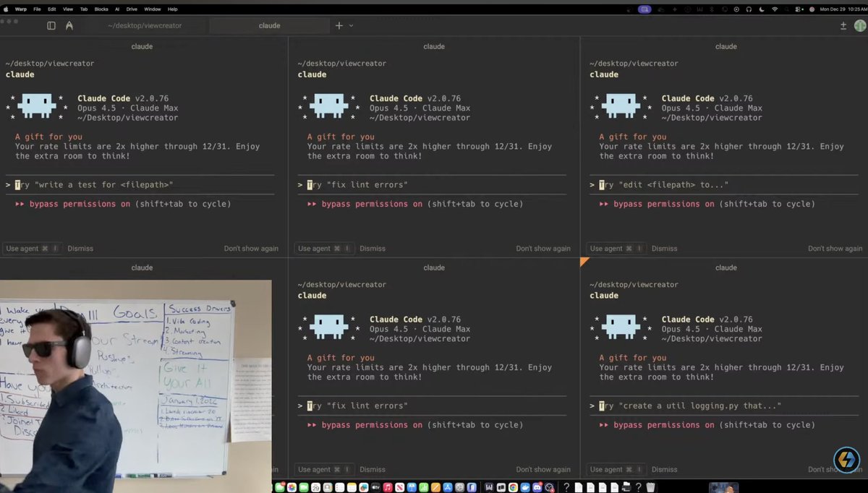The image size is (868, 493).
Task: Open the user avatar at top right
Action: [x=859, y=25]
